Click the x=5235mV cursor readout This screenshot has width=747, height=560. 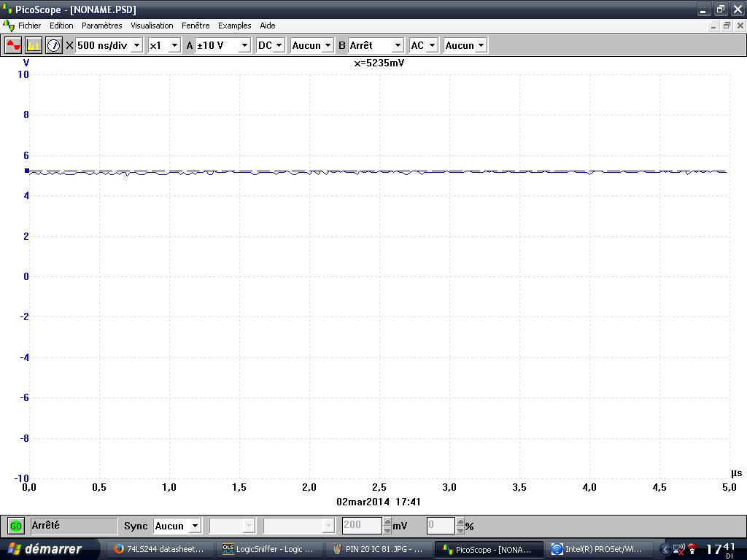[x=379, y=63]
